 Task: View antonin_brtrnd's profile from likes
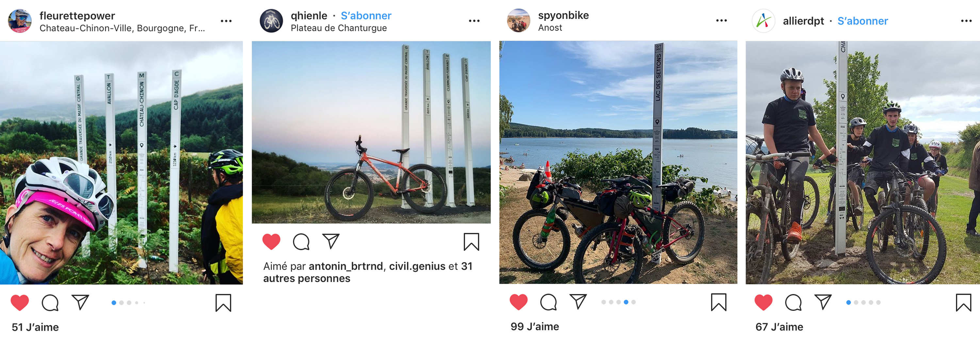[x=345, y=266]
